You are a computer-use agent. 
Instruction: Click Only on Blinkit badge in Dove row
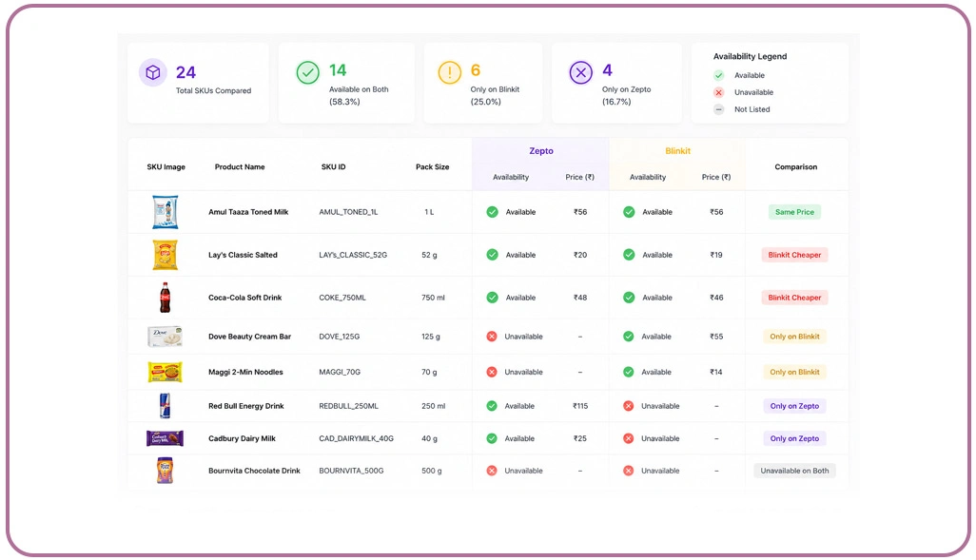[795, 336]
